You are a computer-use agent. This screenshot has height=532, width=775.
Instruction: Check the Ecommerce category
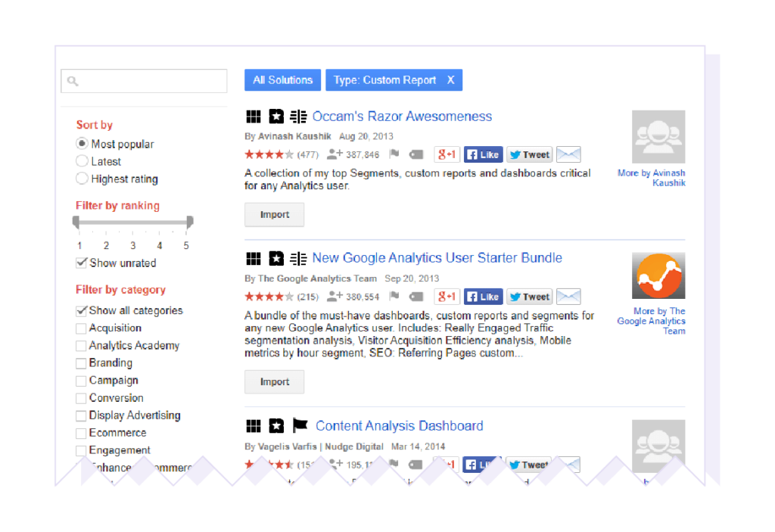81,434
